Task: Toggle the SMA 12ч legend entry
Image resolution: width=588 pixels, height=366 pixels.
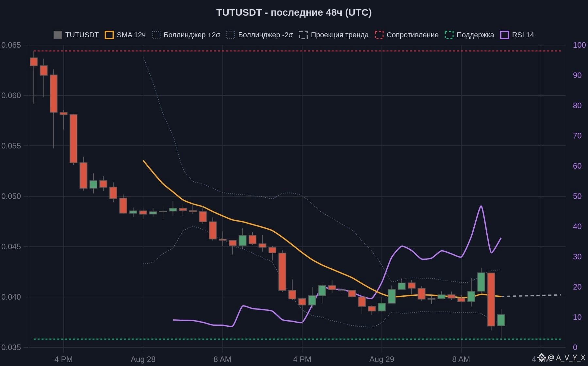Action: click(x=125, y=35)
